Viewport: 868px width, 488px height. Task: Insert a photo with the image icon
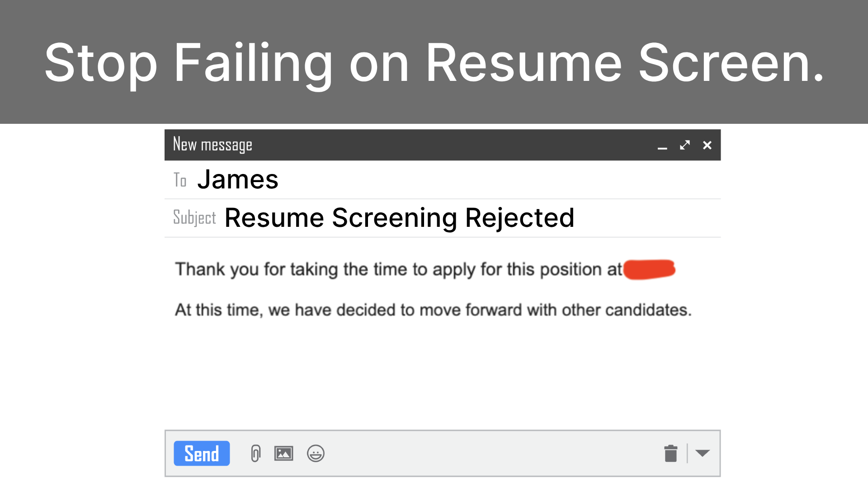pos(283,453)
